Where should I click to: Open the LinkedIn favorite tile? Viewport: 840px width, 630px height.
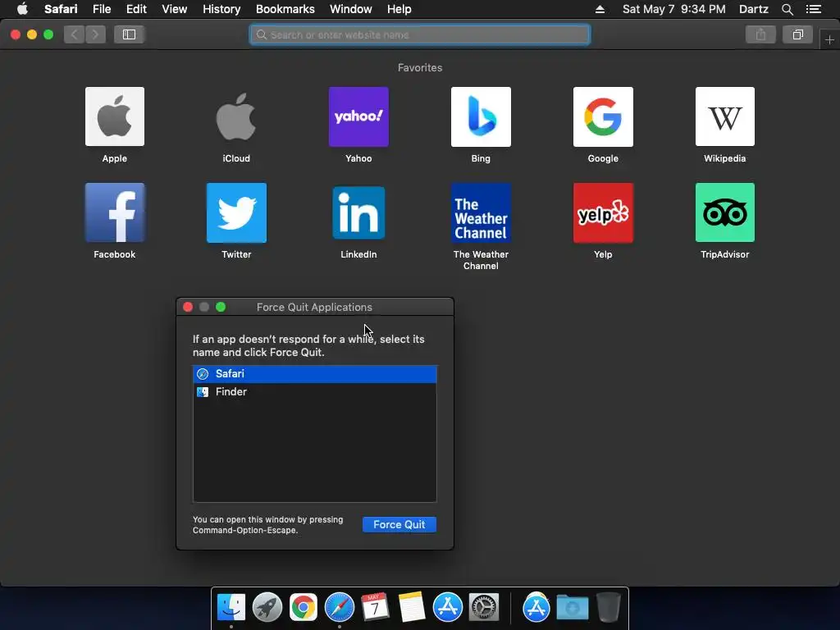[358, 212]
